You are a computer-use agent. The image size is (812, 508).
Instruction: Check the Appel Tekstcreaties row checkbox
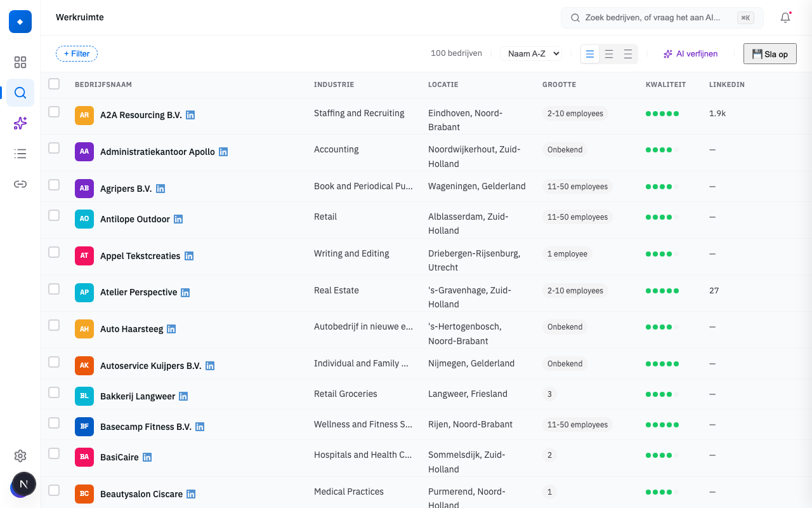(x=54, y=252)
